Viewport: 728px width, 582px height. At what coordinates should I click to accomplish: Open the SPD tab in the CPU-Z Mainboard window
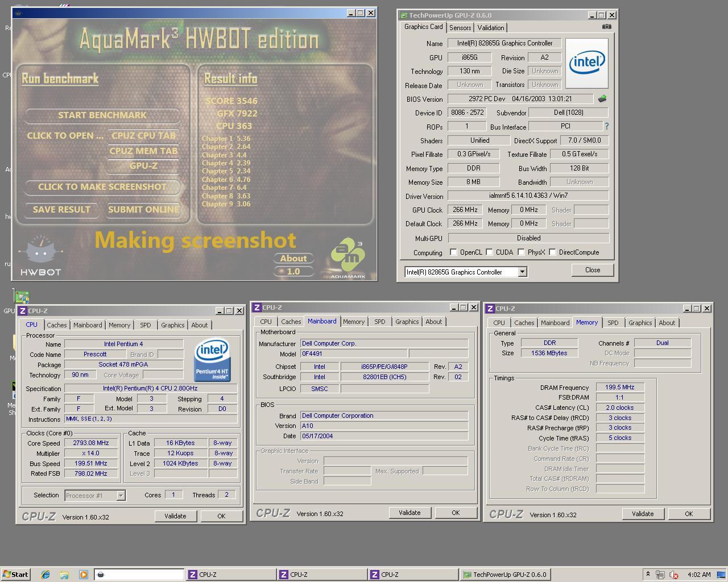click(x=380, y=322)
